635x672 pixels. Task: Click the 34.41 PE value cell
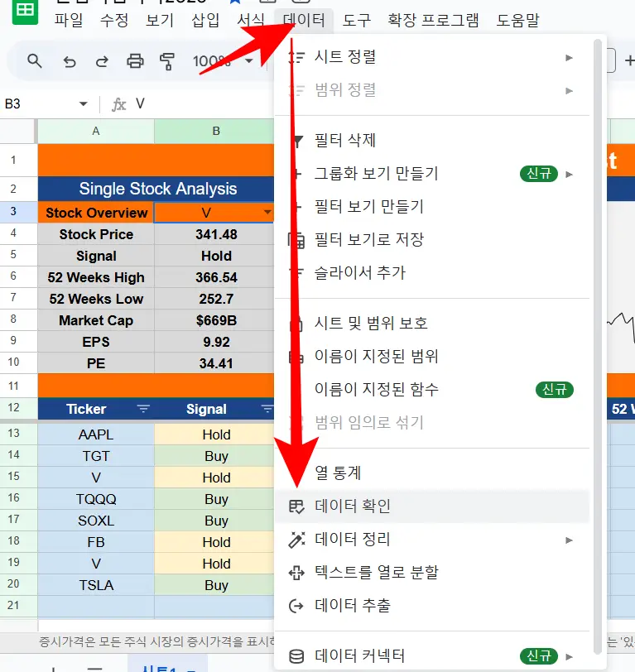[214, 363]
